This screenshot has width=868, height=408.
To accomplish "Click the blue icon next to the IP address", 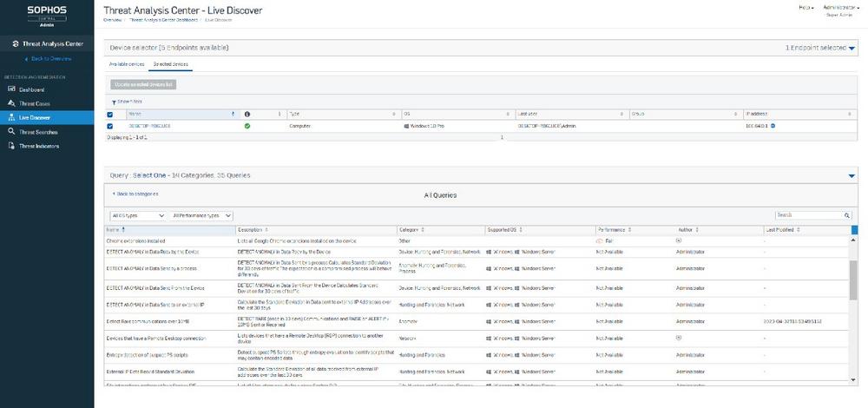I will point(773,126).
